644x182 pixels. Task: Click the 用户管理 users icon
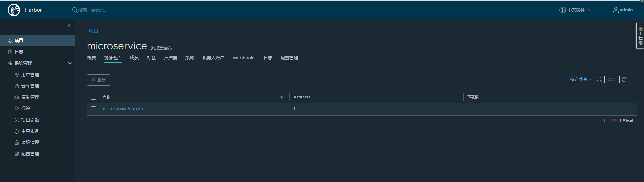point(17,75)
